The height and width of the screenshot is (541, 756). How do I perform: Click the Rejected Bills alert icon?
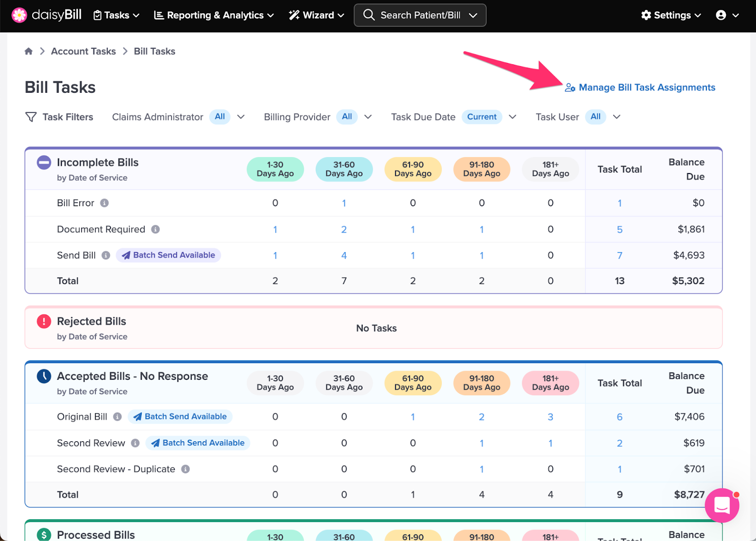pos(44,322)
